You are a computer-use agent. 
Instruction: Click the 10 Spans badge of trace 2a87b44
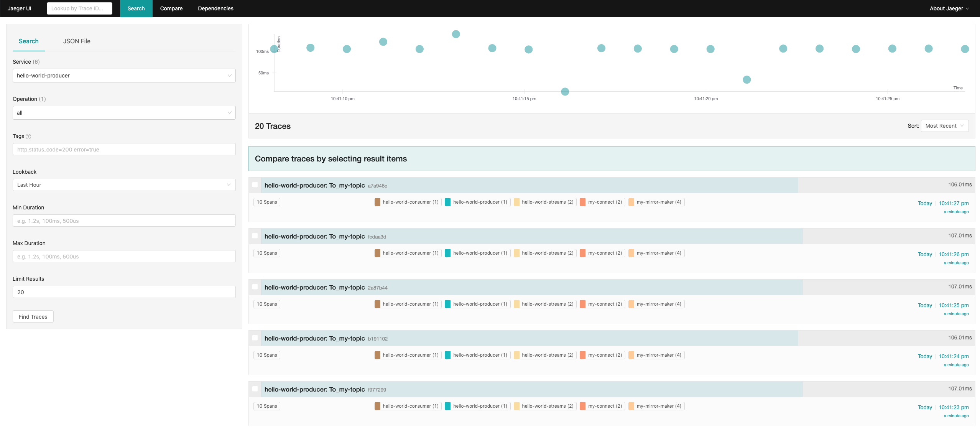click(267, 304)
